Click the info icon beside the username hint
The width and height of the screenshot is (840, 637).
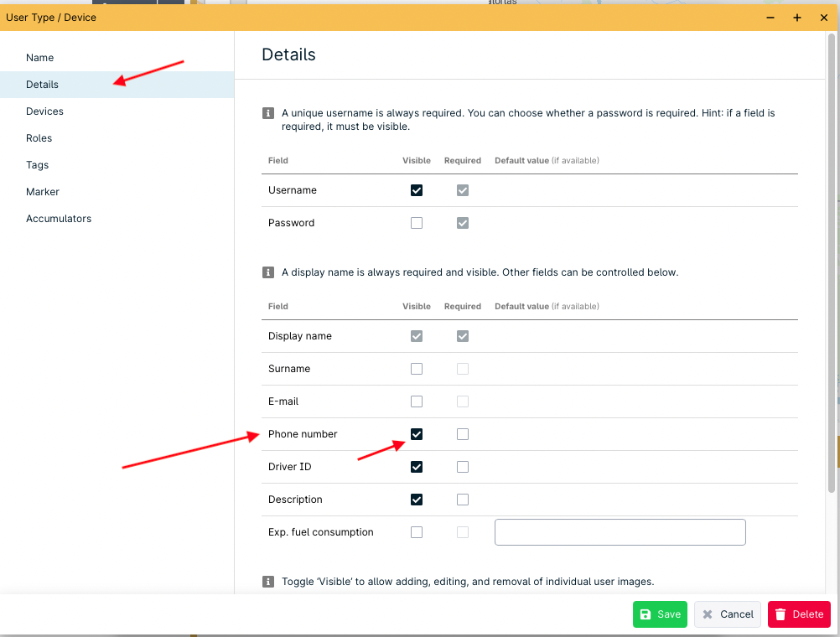click(268, 113)
